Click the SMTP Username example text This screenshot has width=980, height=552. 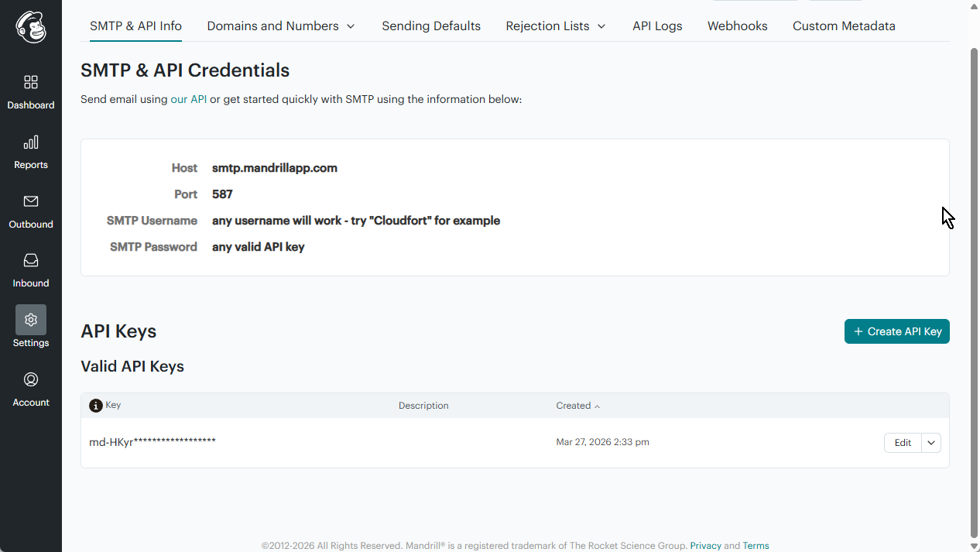tap(356, 221)
